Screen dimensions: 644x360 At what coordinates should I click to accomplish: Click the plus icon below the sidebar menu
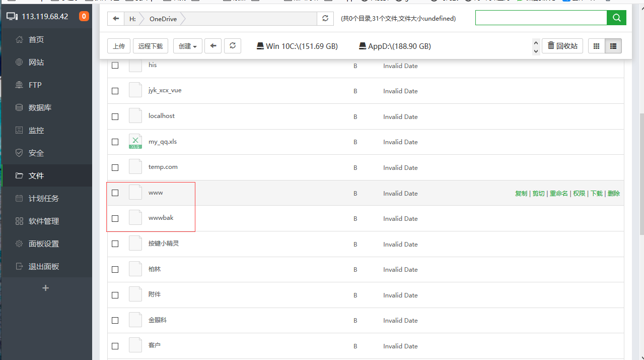[45, 288]
